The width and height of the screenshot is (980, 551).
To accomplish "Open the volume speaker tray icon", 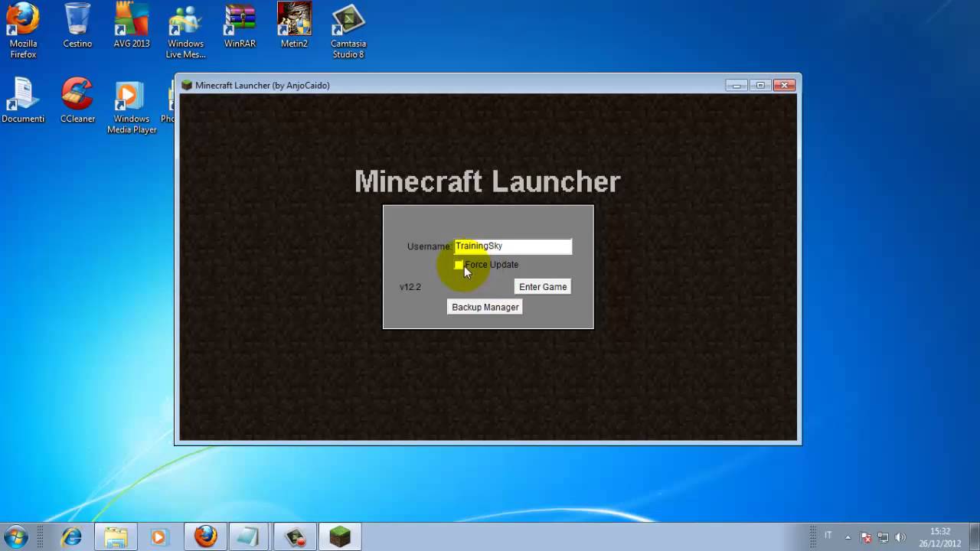I will tap(900, 537).
